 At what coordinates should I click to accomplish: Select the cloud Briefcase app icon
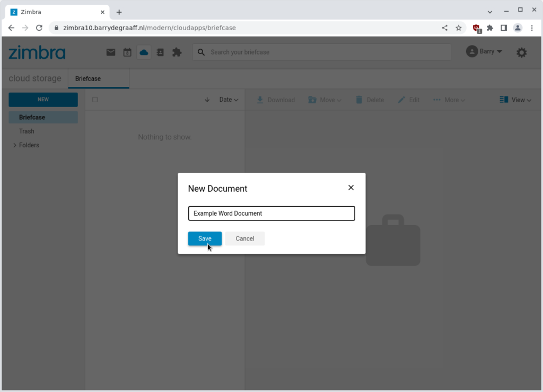click(x=144, y=52)
